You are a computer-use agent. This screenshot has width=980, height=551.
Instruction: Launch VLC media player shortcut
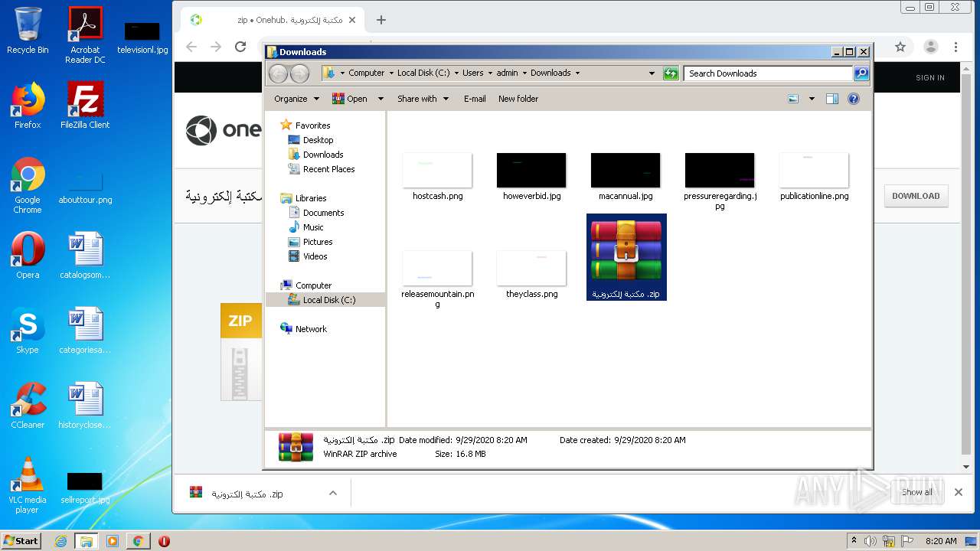28,485
